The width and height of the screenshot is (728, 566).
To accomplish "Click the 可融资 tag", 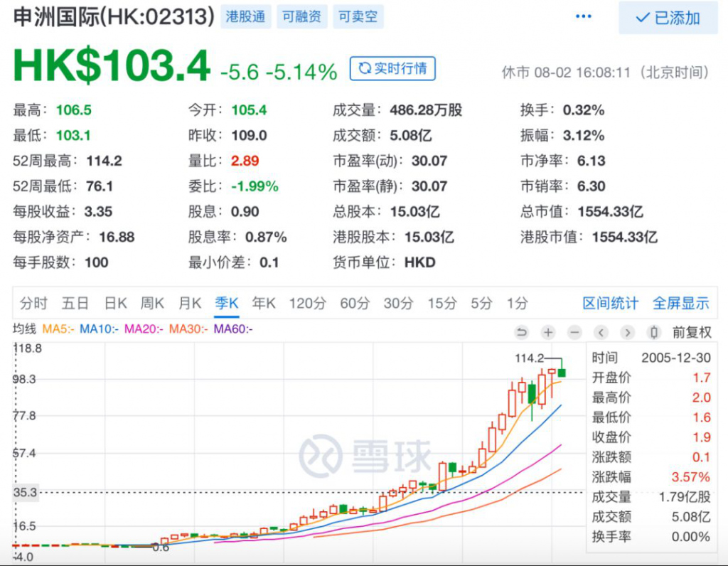I will point(301,17).
